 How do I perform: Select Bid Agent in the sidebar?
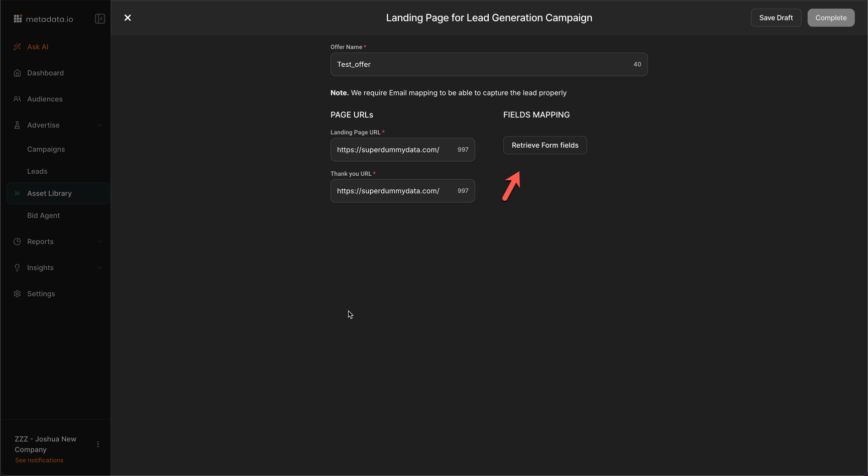point(43,215)
